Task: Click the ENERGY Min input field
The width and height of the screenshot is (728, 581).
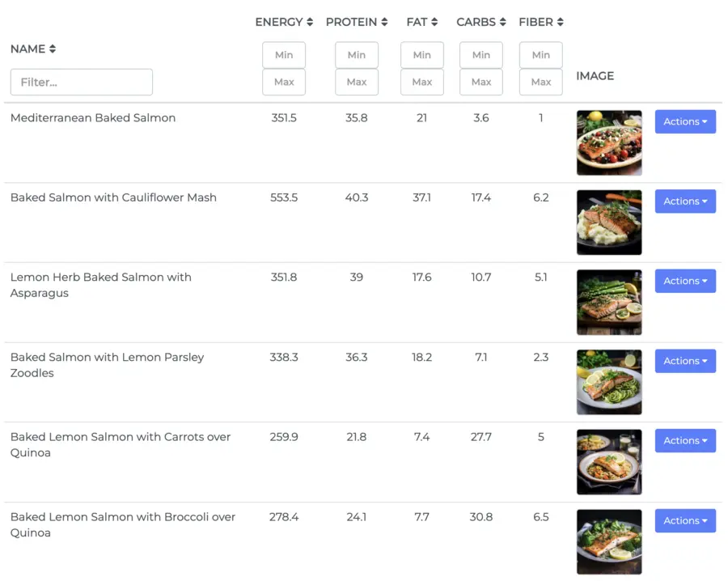Action: [x=284, y=55]
